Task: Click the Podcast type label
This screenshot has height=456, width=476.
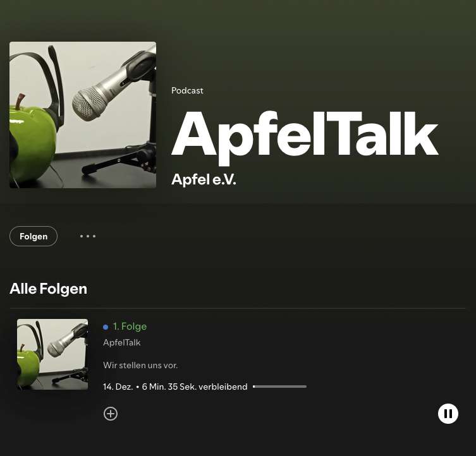Action: [187, 90]
